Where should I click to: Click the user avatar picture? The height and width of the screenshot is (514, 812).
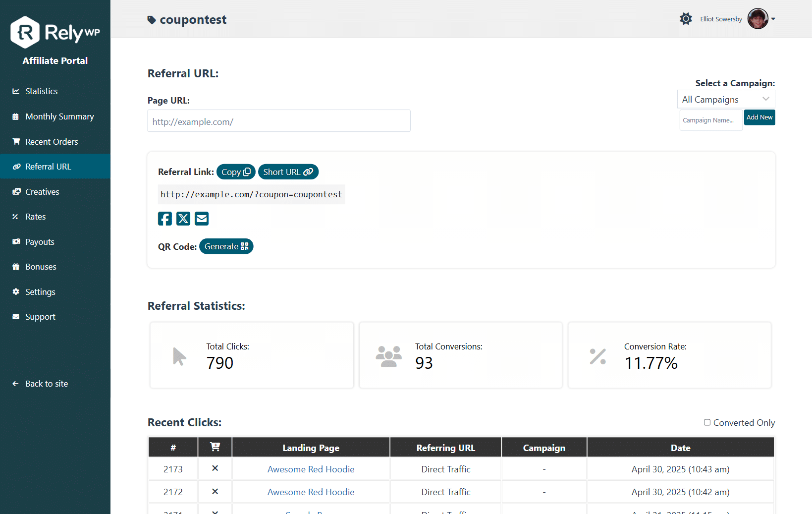pyautogui.click(x=758, y=19)
